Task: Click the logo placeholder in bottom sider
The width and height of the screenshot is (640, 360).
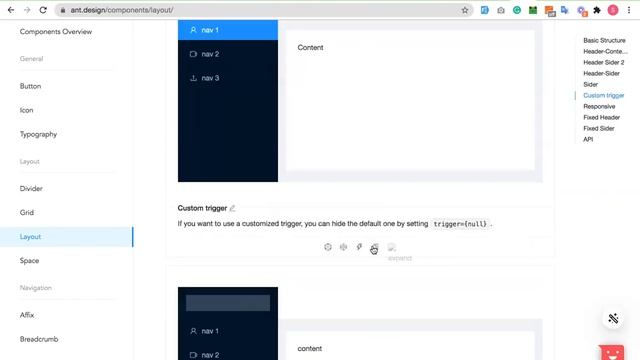Action: pyautogui.click(x=228, y=303)
